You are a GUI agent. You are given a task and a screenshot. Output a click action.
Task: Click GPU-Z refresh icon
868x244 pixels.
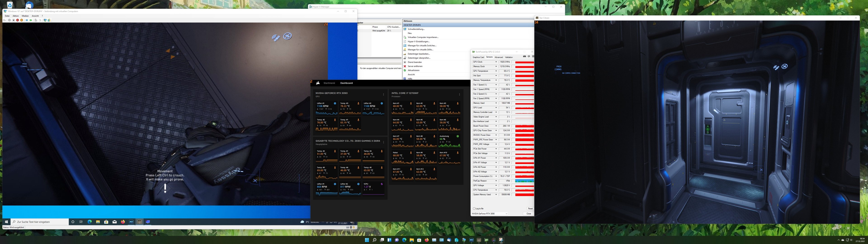coord(529,57)
